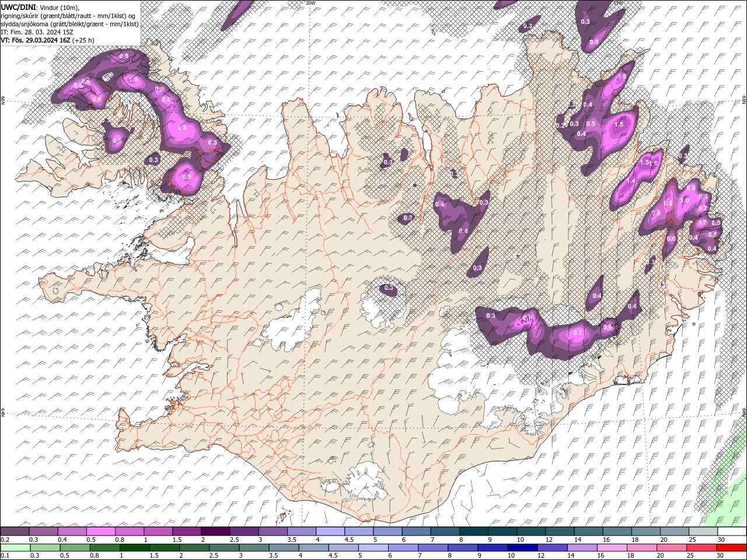Pick the 0.3 green swatch, bottom legend row
This screenshot has width=747, height=560.
[46, 548]
